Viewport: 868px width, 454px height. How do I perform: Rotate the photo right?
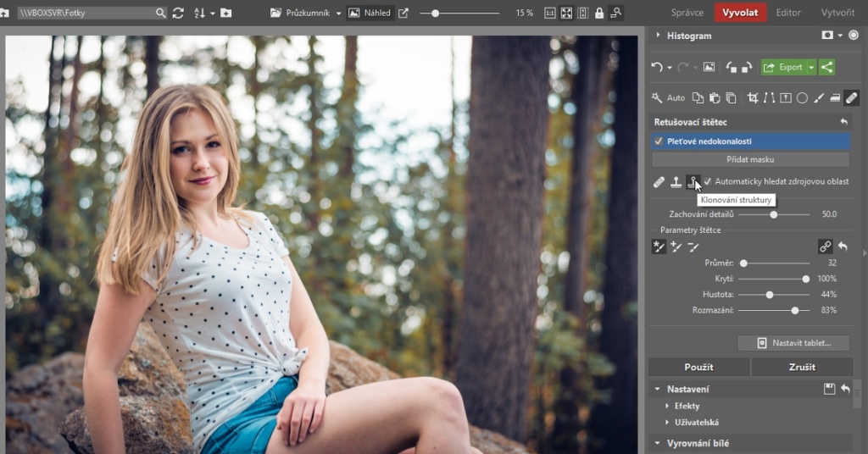pyautogui.click(x=747, y=67)
